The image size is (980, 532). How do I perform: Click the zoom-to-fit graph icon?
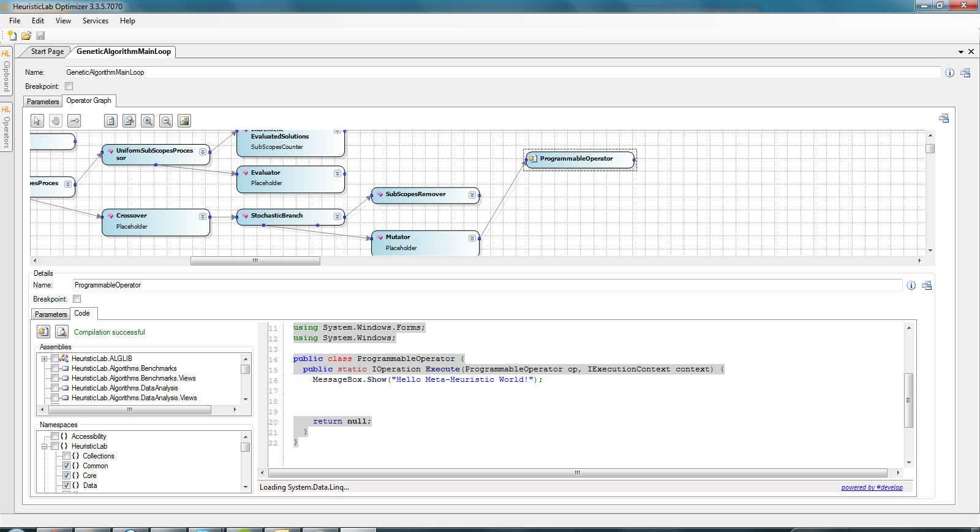click(129, 121)
